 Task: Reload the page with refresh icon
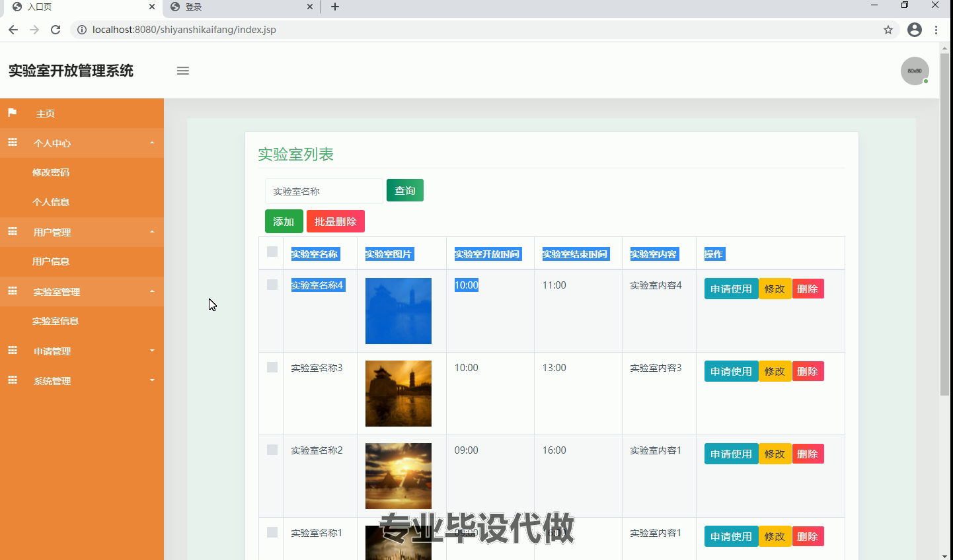[x=56, y=30]
